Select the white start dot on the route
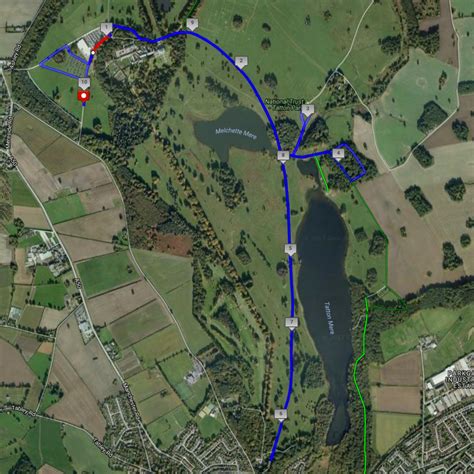 click(93, 52)
